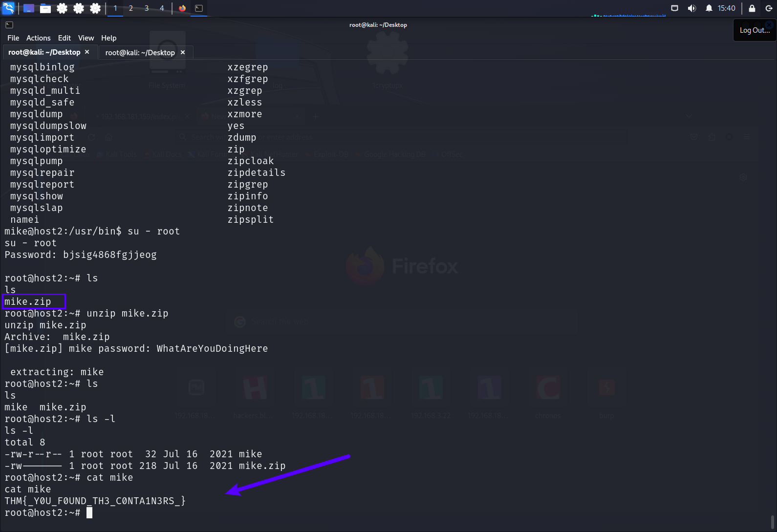Open the View menu
This screenshot has height=532, width=777.
pos(86,38)
